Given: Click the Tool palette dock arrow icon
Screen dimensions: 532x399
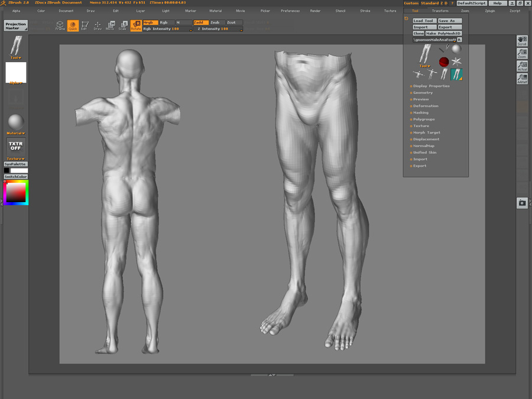Looking at the screenshot, I should (x=406, y=19).
